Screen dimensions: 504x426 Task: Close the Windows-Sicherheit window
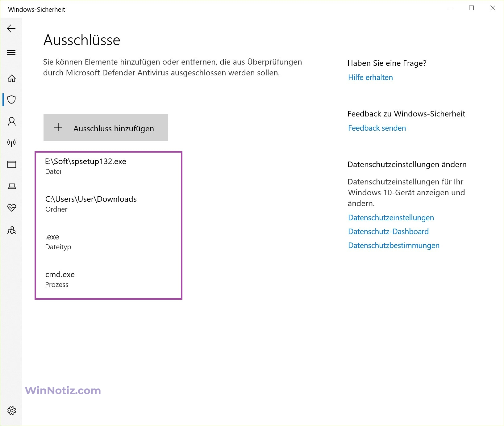click(x=493, y=8)
